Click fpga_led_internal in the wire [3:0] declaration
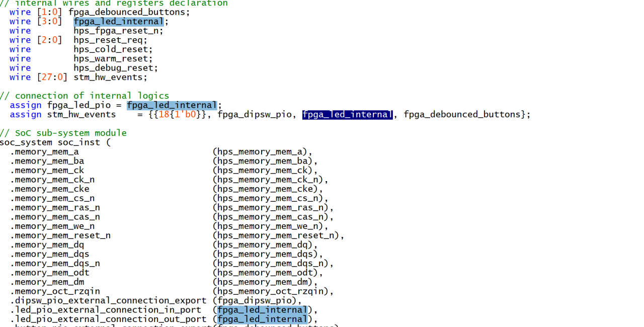 (118, 21)
